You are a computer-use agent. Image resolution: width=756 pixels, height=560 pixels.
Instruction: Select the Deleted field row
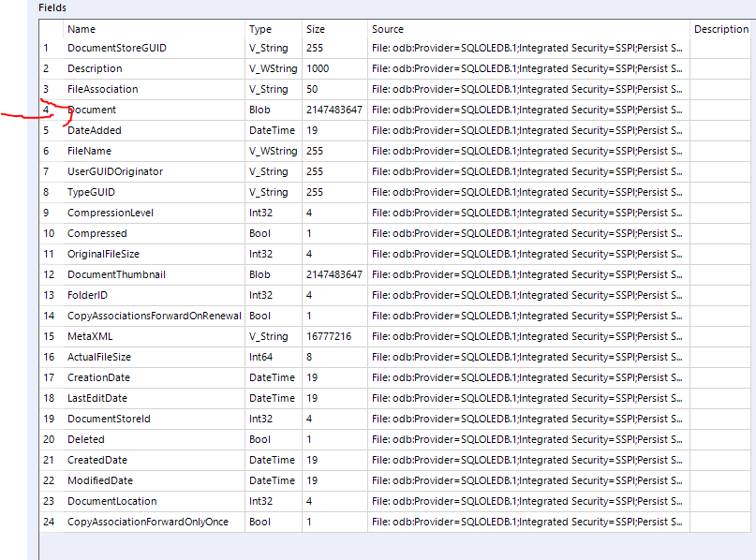point(84,439)
